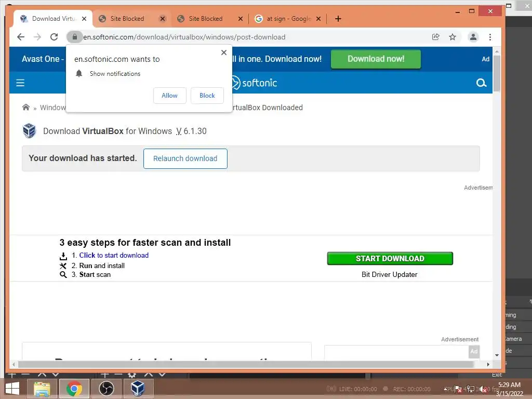532x399 pixels.
Task: Open the Windows Start button
Action: coord(12,389)
